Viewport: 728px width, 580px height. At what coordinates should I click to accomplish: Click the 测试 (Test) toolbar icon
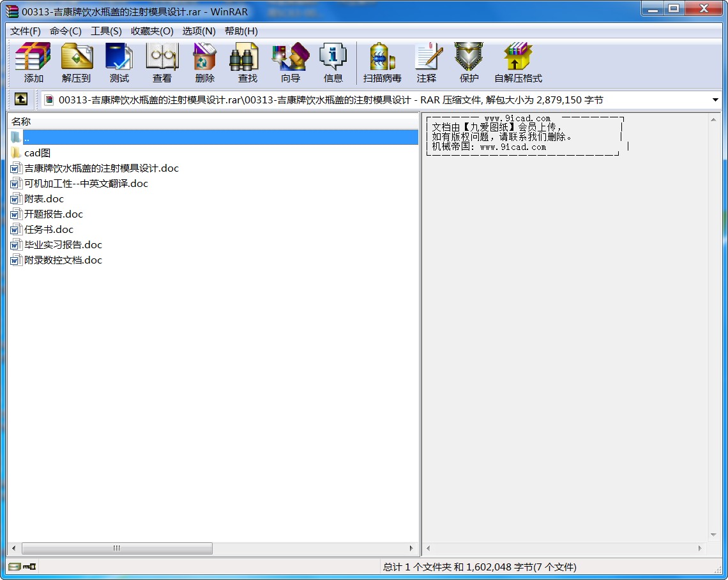(119, 57)
